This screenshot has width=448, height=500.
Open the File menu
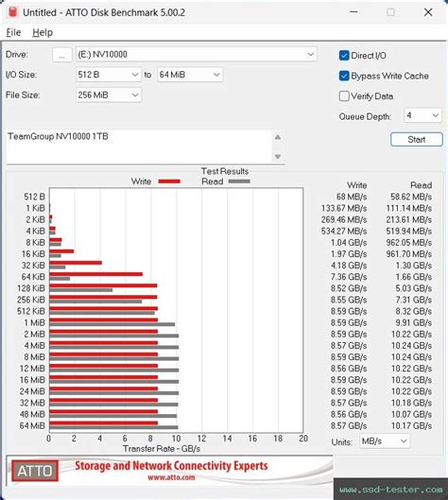click(13, 32)
